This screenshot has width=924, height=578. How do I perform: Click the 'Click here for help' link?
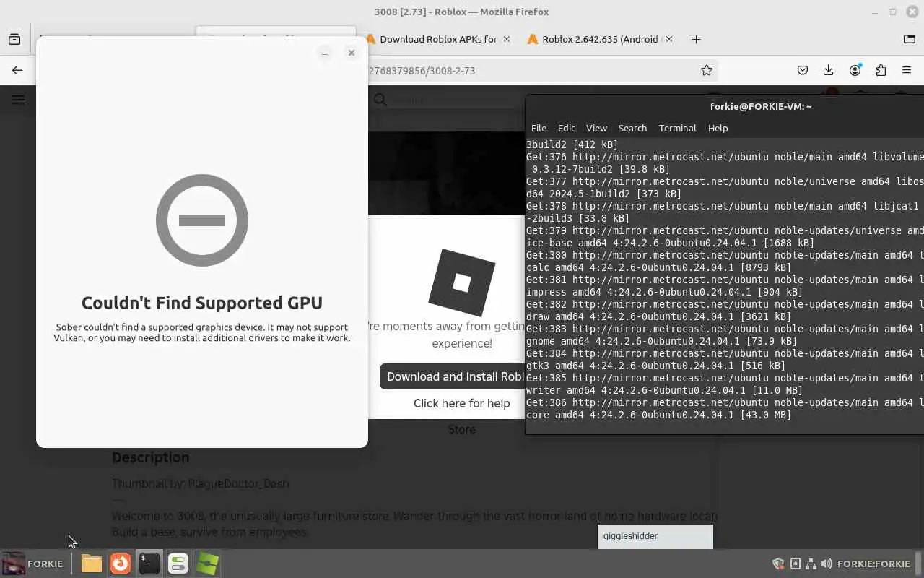(x=461, y=403)
